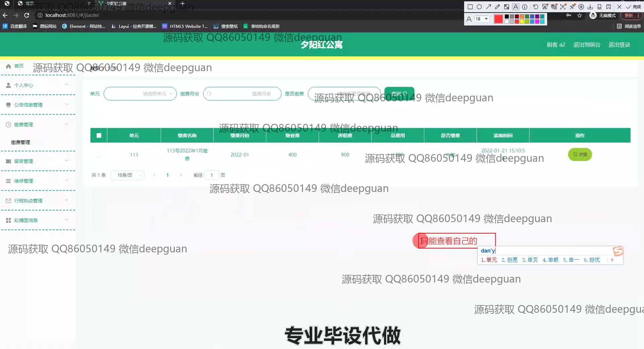Image resolution: width=644 pixels, height=349 pixels.
Task: Select the ellipse annotation tool
Action: [479, 7]
